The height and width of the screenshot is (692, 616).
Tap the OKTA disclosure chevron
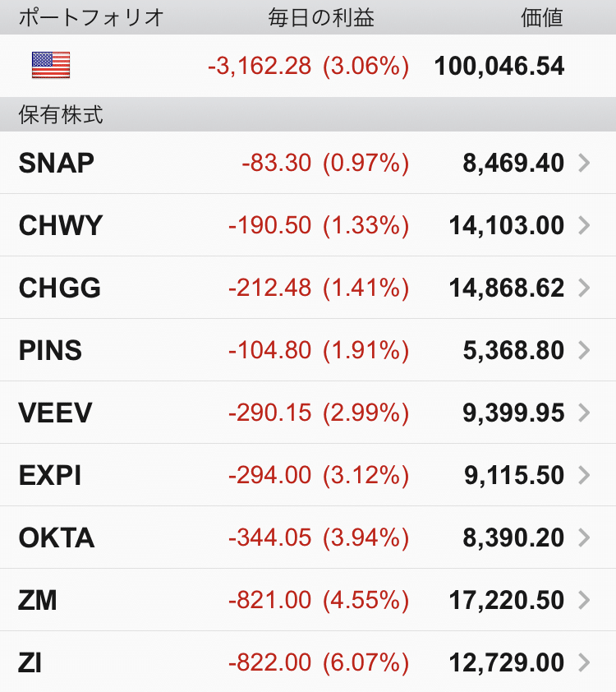tap(584, 537)
